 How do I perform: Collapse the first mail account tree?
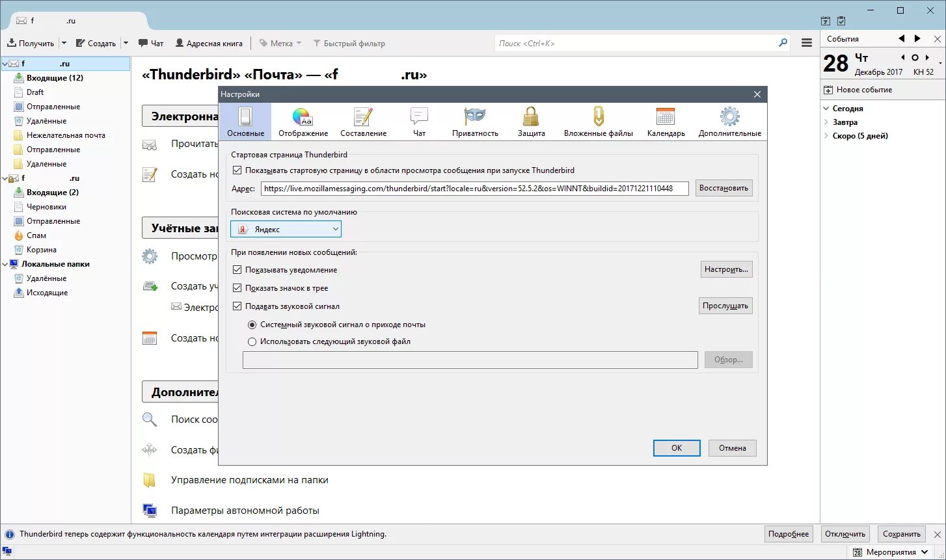click(5, 64)
